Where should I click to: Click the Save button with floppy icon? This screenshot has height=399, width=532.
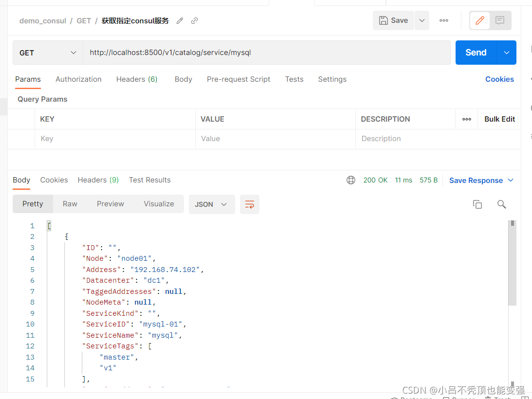pos(393,20)
